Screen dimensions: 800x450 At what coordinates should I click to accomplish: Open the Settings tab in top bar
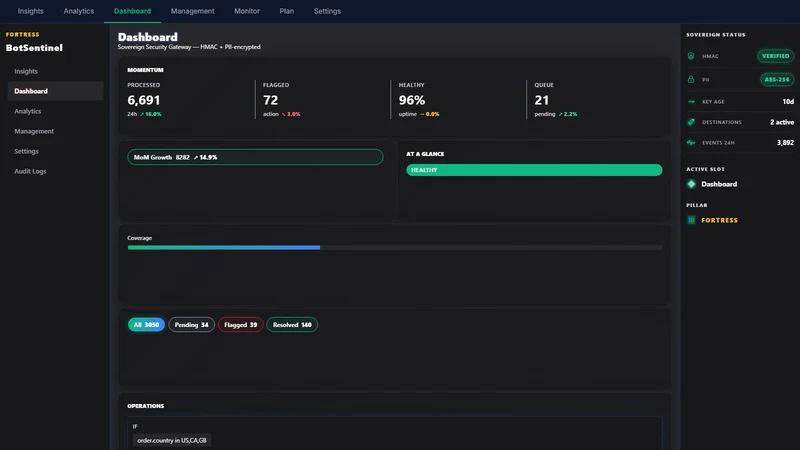click(x=327, y=11)
